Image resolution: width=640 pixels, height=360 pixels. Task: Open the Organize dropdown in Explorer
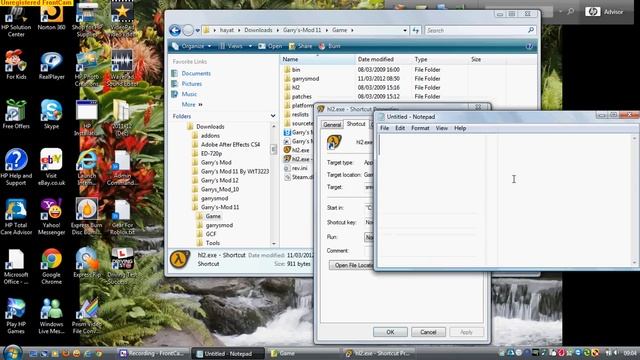click(192, 46)
